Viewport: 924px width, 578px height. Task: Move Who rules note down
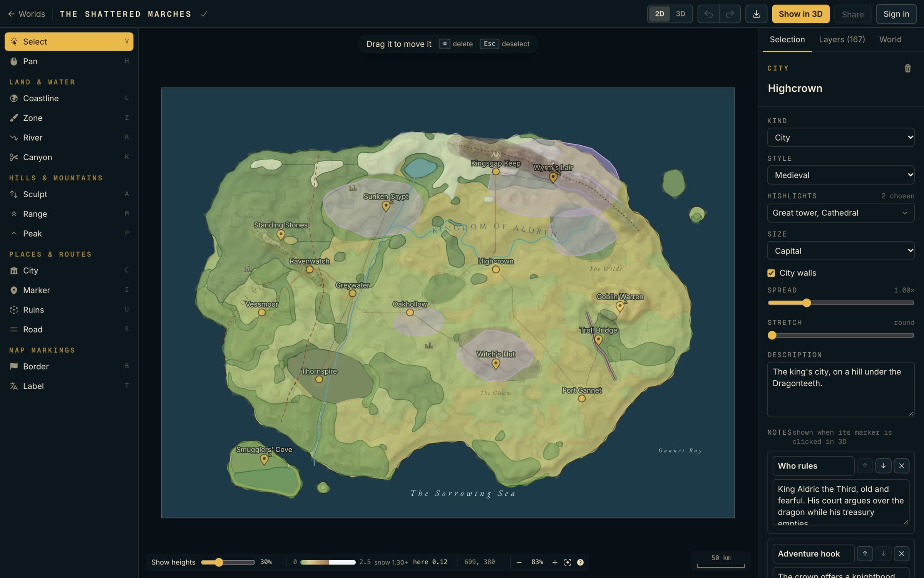tap(883, 466)
